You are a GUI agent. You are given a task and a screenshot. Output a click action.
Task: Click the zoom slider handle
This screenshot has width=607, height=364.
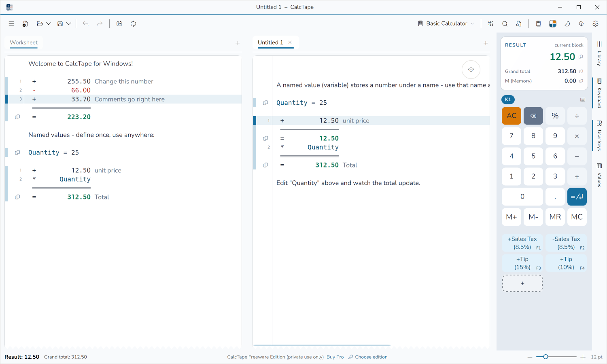(545, 357)
